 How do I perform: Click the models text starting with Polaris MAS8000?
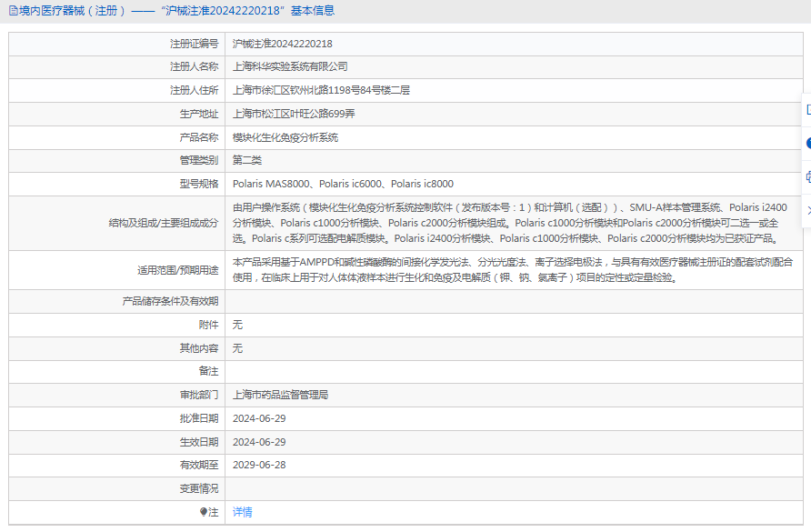tap(343, 185)
